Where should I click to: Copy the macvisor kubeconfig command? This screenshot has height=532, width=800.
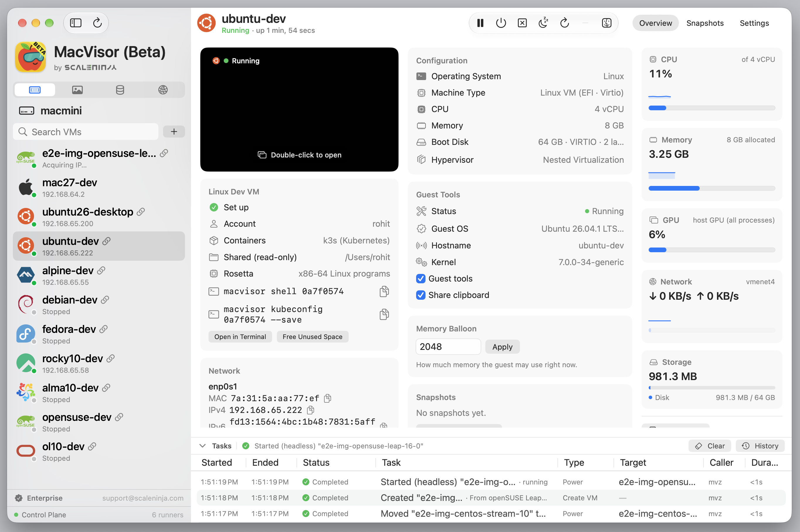click(x=384, y=314)
